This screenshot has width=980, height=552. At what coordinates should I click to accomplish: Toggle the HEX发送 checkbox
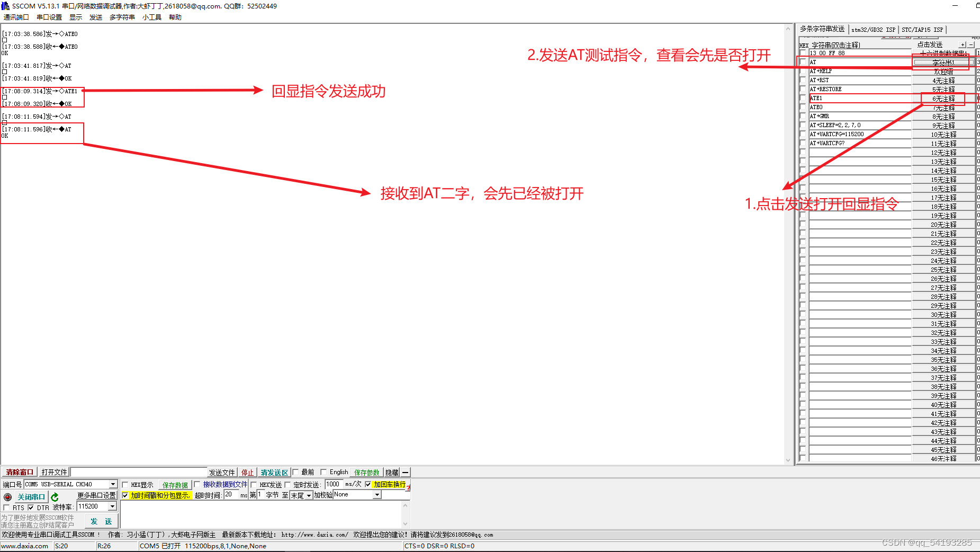tap(254, 485)
